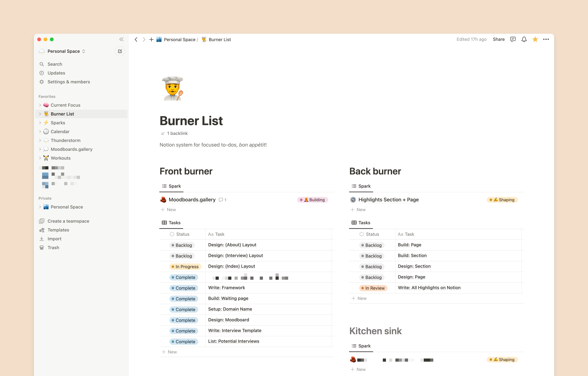
Task: Click the Back burner Task column header
Action: click(x=458, y=234)
